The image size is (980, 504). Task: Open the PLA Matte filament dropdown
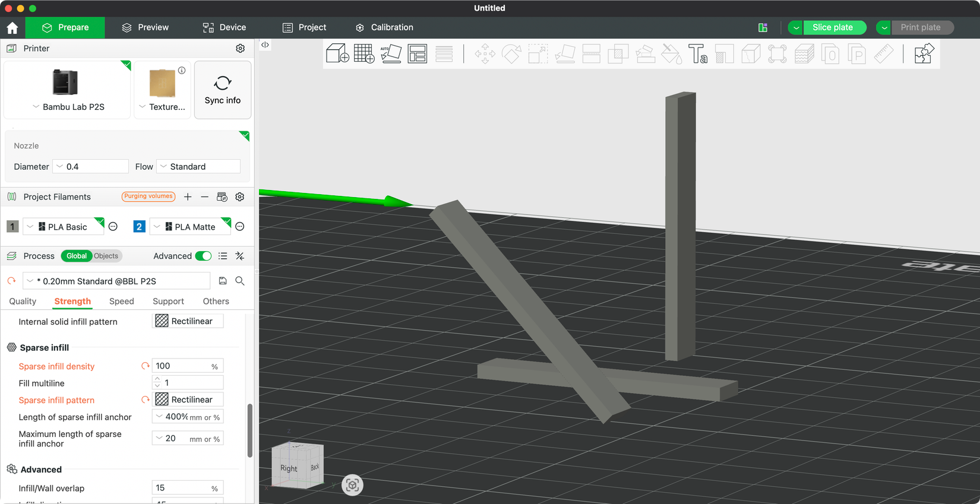coord(190,227)
